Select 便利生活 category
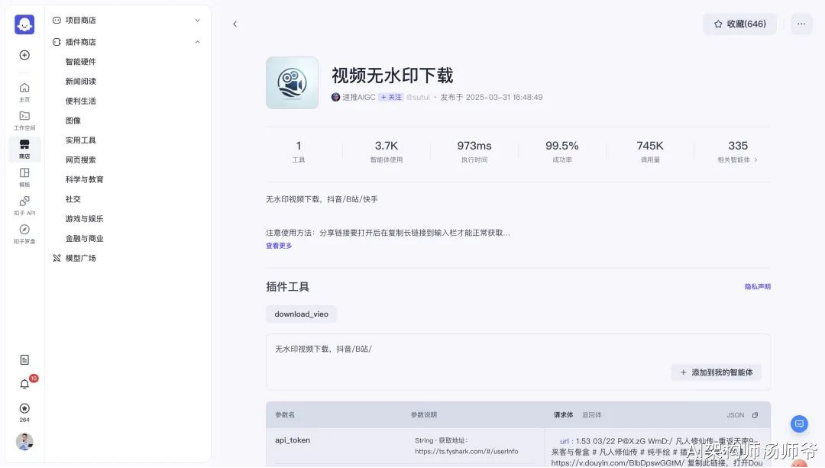825x468 pixels. [81, 101]
